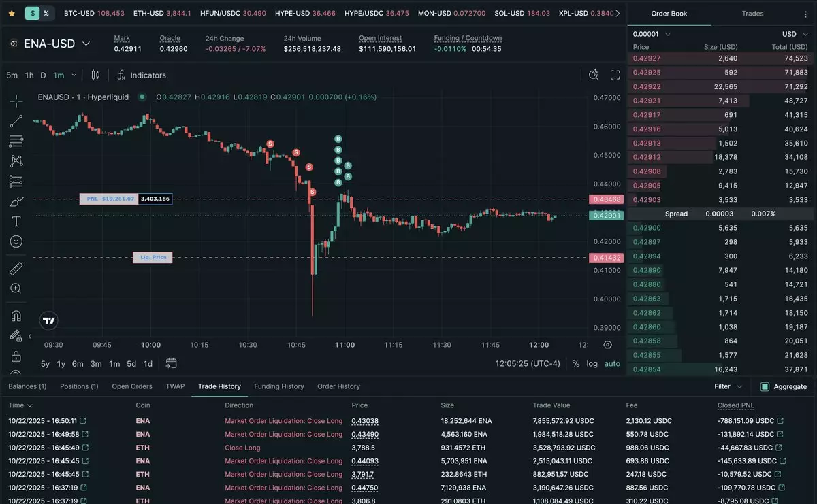This screenshot has height=504, width=817.
Task: Switch to the Trades tab
Action: (752, 14)
